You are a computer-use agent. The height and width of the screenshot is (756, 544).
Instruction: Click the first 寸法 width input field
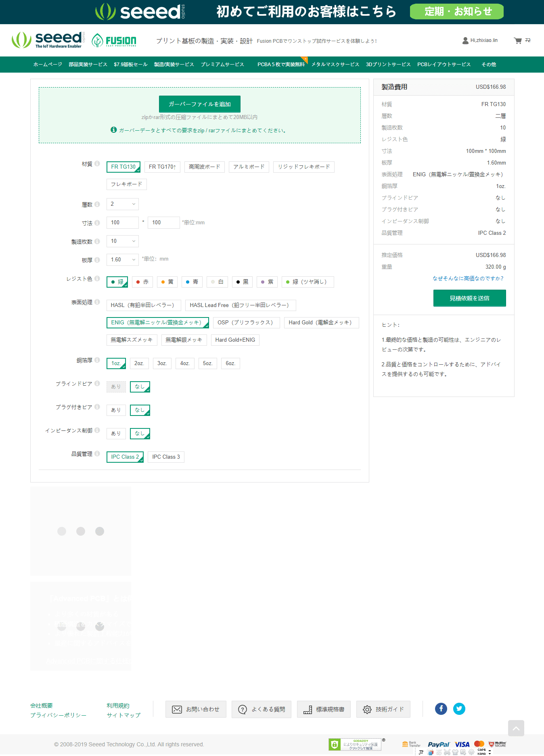tap(123, 223)
